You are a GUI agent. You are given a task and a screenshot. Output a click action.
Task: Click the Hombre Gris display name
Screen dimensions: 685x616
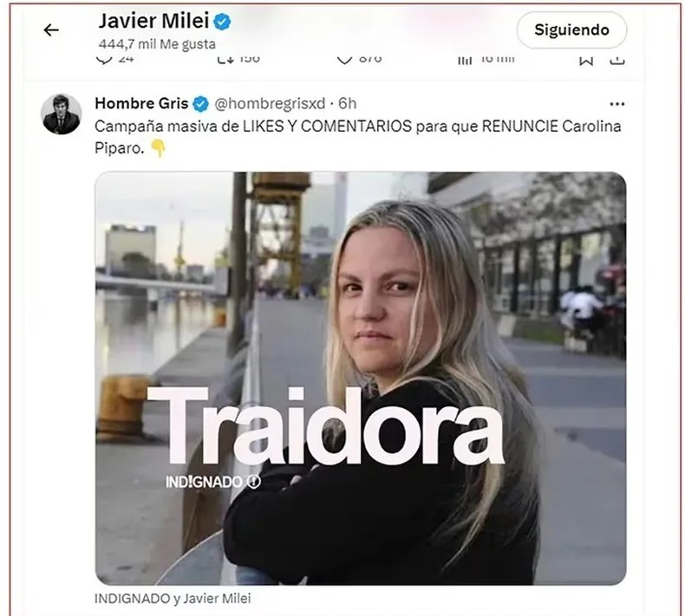pos(141,103)
